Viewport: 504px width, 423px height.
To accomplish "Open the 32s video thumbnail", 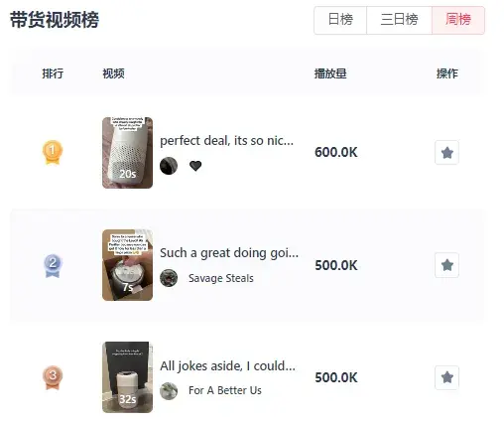I will coord(127,377).
